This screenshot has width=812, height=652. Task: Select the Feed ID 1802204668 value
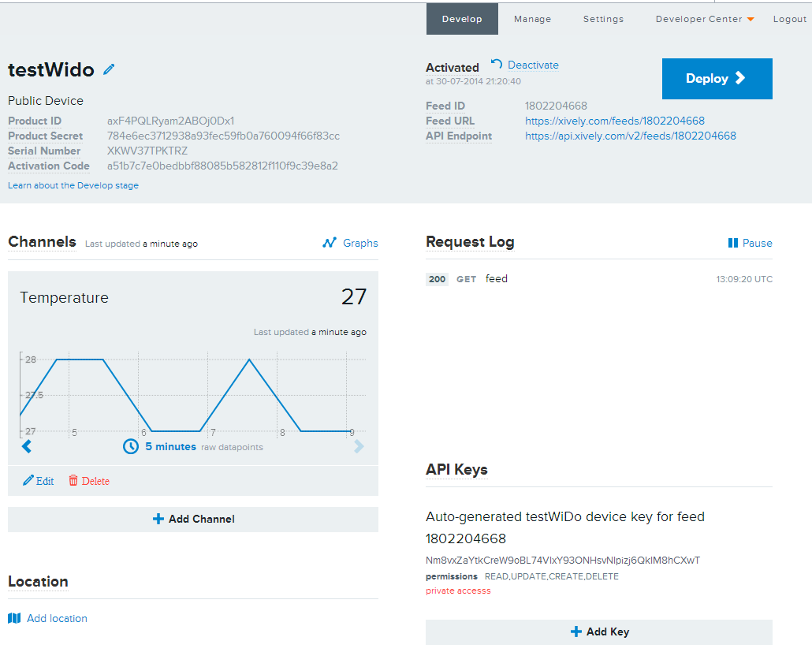[x=556, y=106]
